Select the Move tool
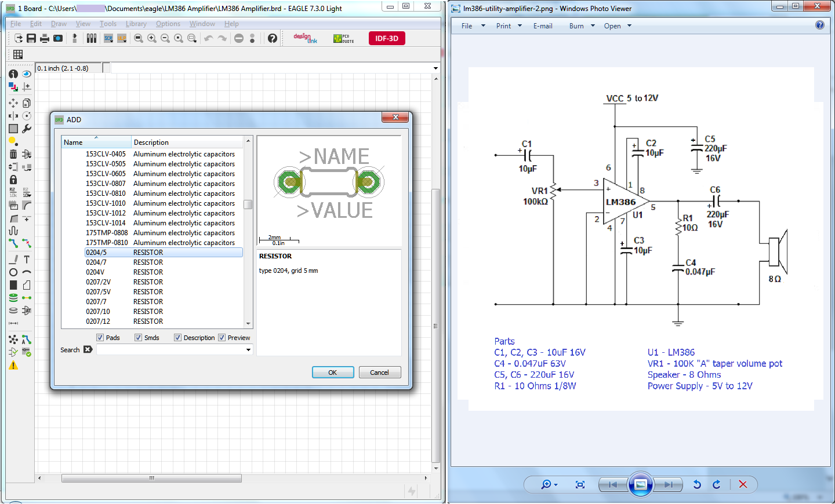The width and height of the screenshot is (835, 504). (13, 103)
